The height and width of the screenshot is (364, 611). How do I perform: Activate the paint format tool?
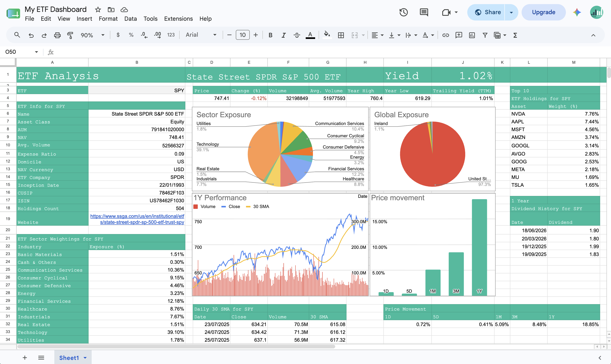coord(70,35)
